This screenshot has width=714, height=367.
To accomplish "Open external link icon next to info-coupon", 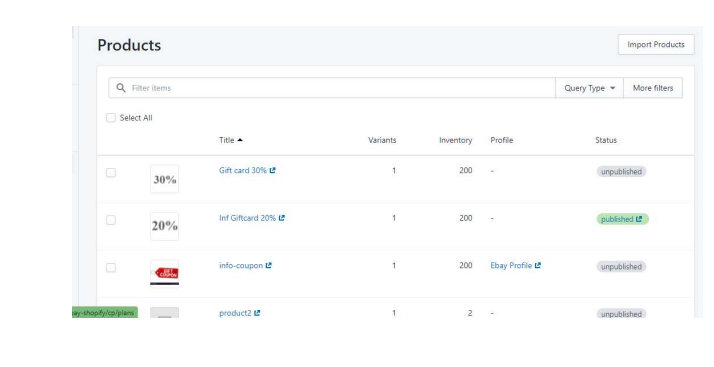I will 268,265.
